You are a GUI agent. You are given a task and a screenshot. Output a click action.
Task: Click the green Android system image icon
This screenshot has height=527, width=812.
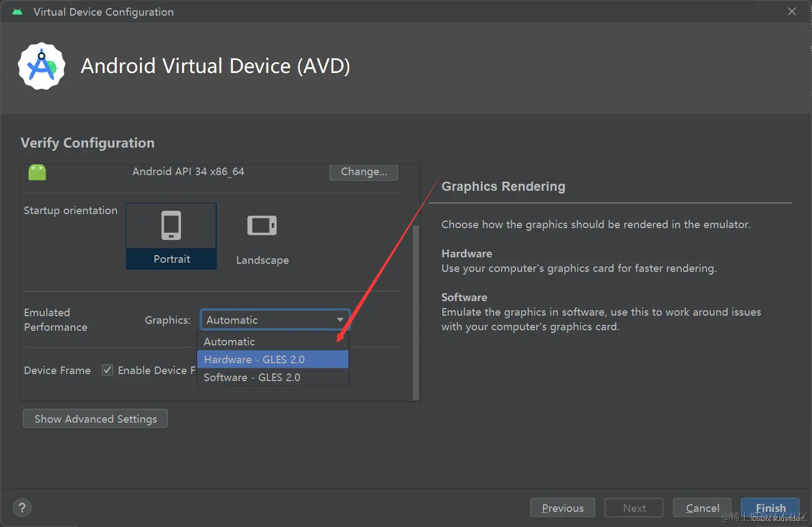pyautogui.click(x=37, y=172)
